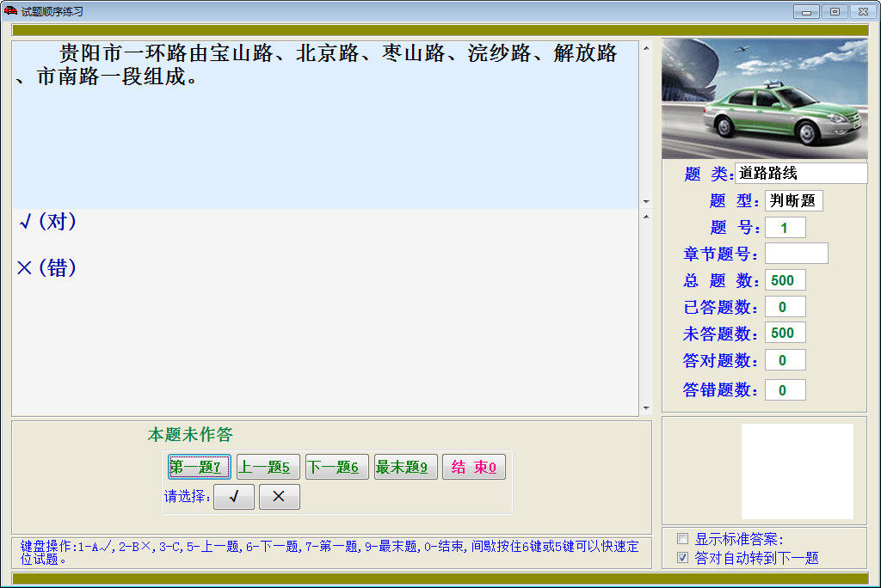Click answer pane scrollbar down arrow
This screenshot has width=881, height=588.
pyautogui.click(x=646, y=408)
